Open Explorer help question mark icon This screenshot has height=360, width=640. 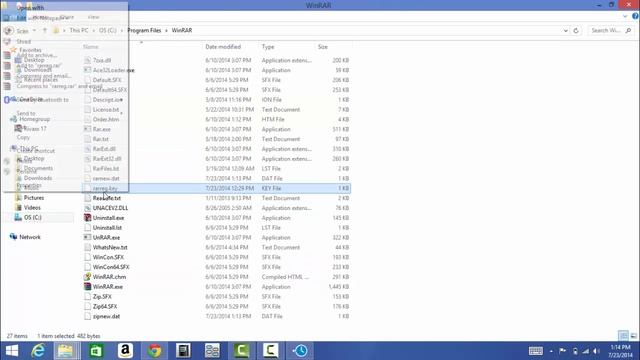tap(635, 16)
